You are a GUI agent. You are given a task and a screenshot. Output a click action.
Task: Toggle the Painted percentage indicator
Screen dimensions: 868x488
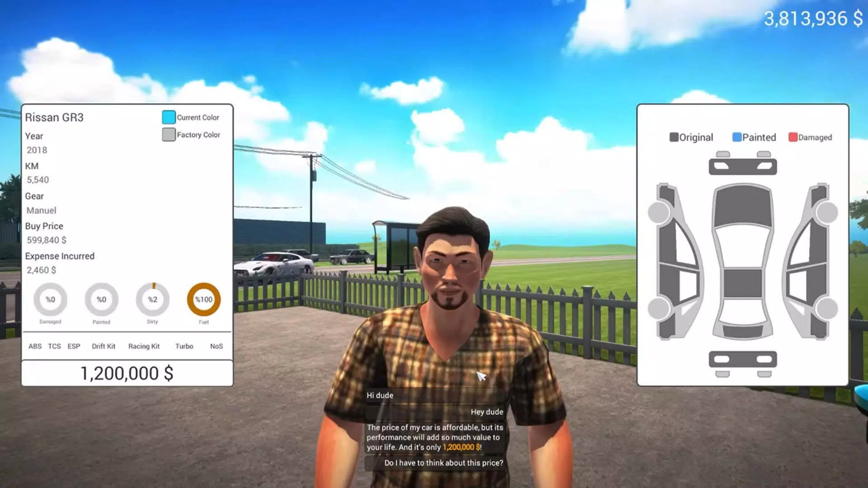click(x=101, y=299)
